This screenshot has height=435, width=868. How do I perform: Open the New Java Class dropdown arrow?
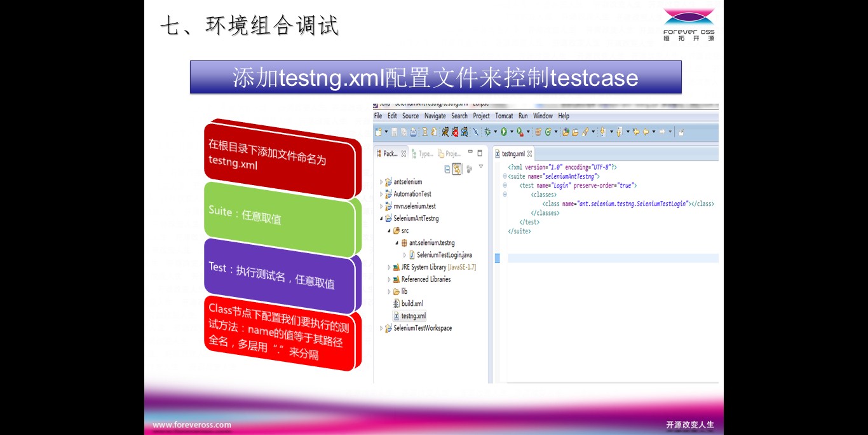coord(556,132)
